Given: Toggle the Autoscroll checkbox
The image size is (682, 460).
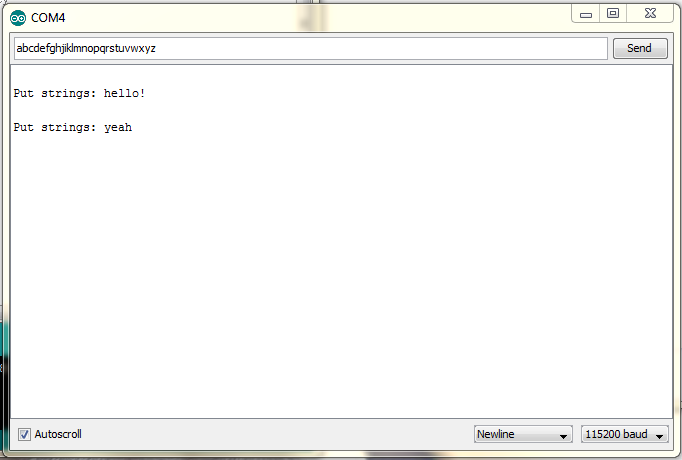Looking at the screenshot, I should [x=24, y=434].
